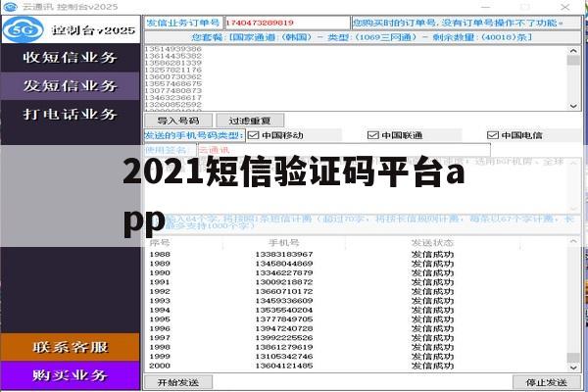Viewport: 588px width, 392px height.
Task: Contact support via 联系客服
Action: pyautogui.click(x=71, y=347)
